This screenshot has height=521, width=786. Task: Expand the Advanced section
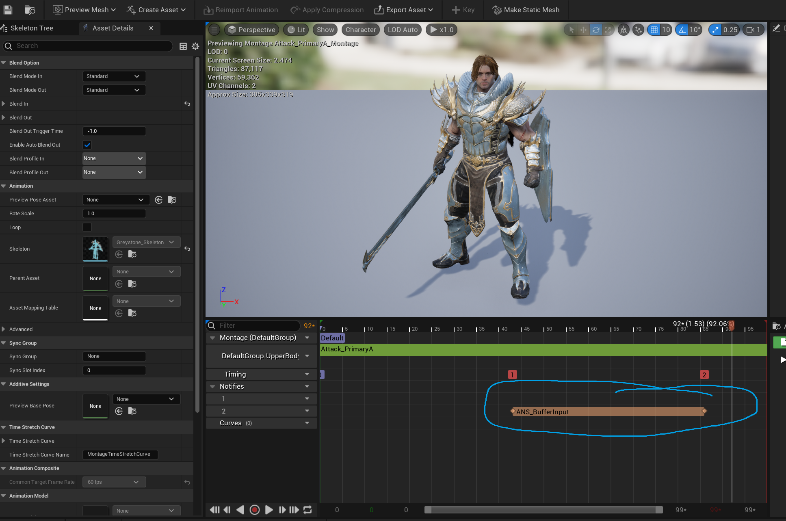(x=4, y=329)
